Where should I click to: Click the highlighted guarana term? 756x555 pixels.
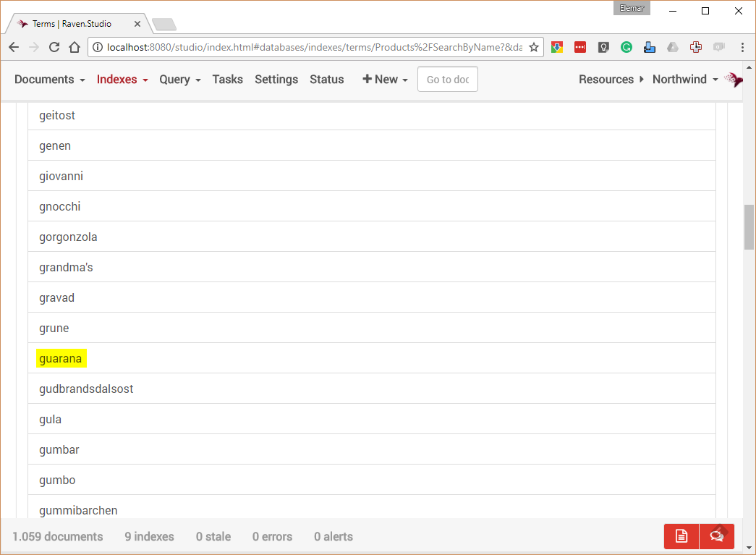(61, 358)
